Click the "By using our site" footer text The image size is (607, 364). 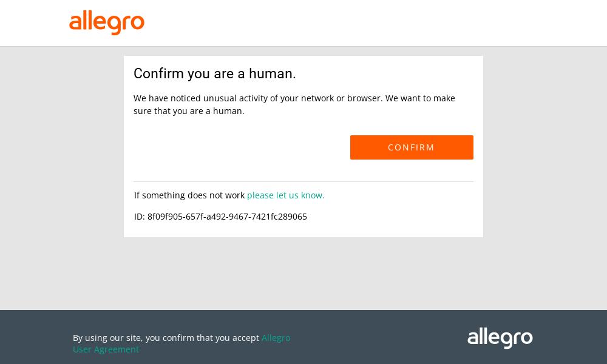click(107, 338)
